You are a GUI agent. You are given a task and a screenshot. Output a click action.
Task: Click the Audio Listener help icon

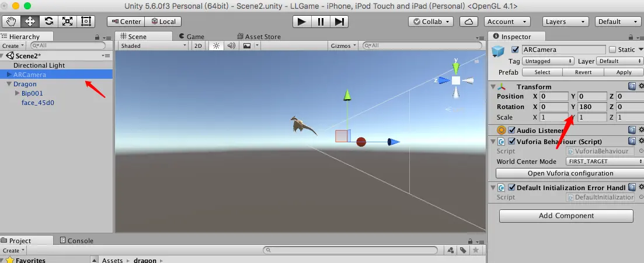[x=632, y=130]
